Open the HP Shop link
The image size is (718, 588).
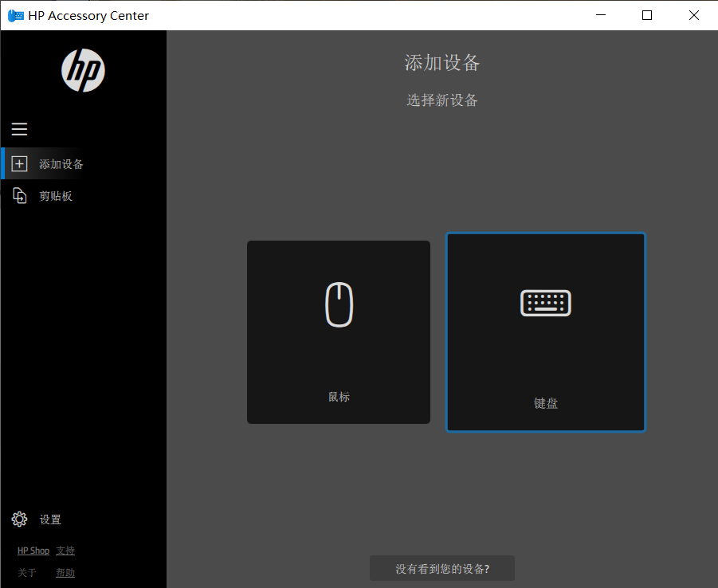pos(33,551)
